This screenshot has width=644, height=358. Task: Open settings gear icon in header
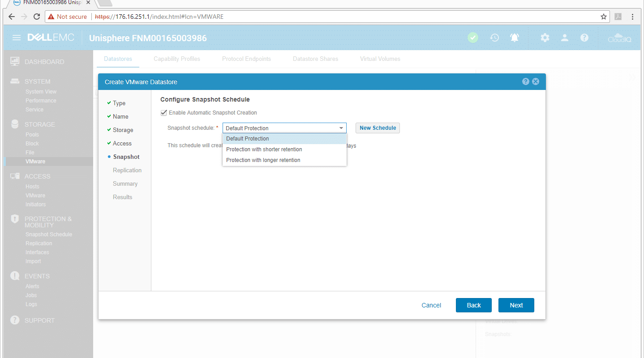click(545, 38)
